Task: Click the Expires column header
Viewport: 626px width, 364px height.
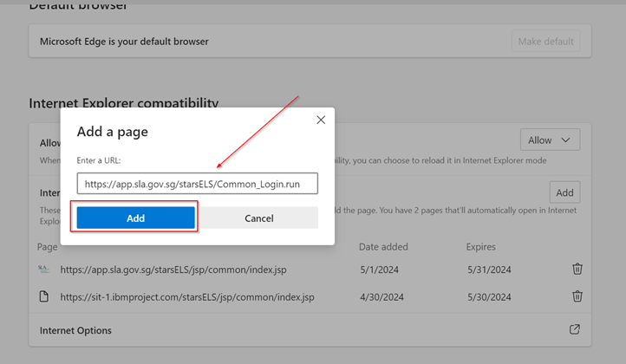Action: point(480,247)
